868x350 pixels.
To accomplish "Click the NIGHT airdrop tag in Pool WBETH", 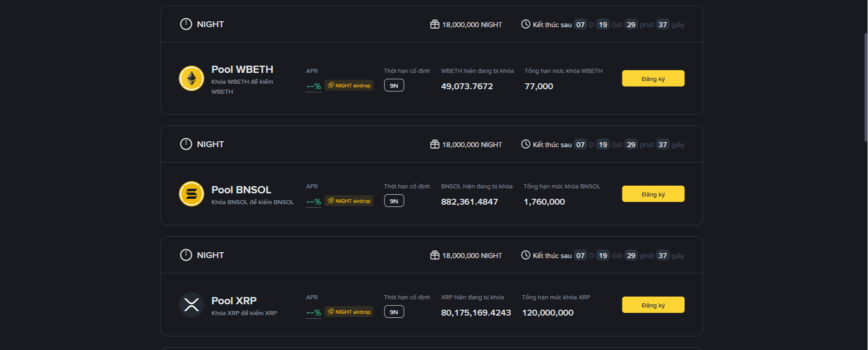I will pos(349,86).
